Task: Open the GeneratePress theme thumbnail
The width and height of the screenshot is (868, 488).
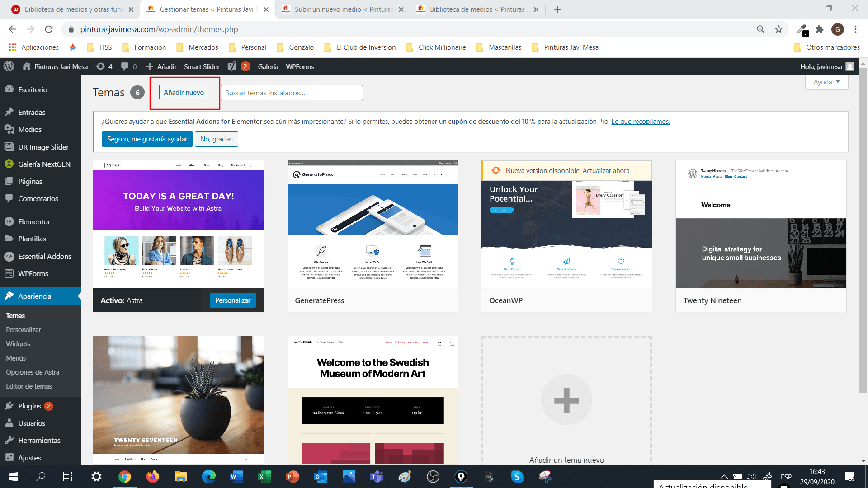Action: [373, 224]
